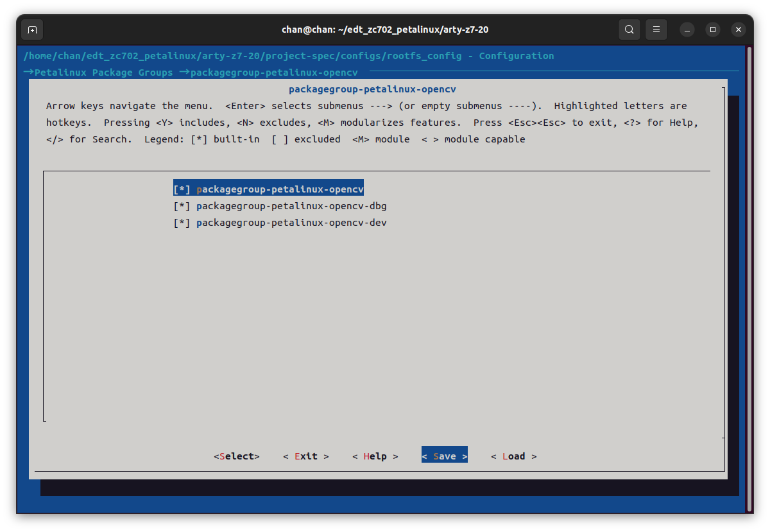Click the rootfs_config Configuration path line
The width and height of the screenshot is (770, 532).
coord(289,56)
